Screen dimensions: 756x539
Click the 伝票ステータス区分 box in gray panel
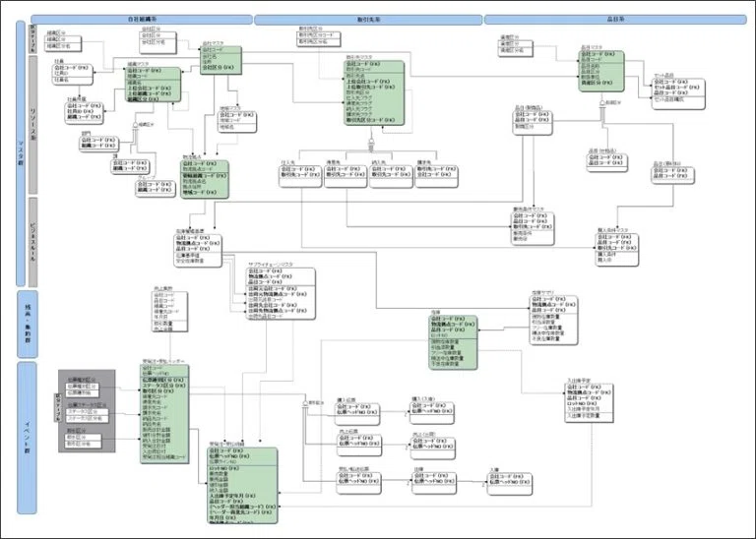pos(88,415)
